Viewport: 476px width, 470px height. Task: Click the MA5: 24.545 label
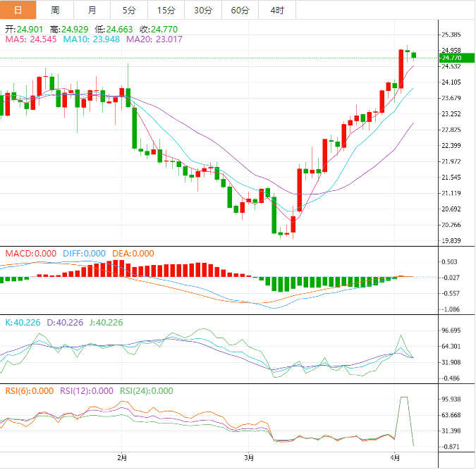(31, 39)
